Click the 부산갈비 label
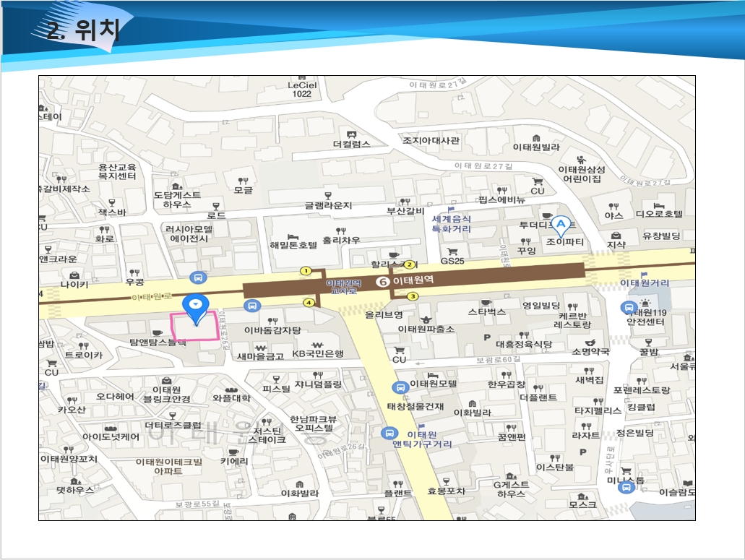The image size is (745, 560). point(405,211)
